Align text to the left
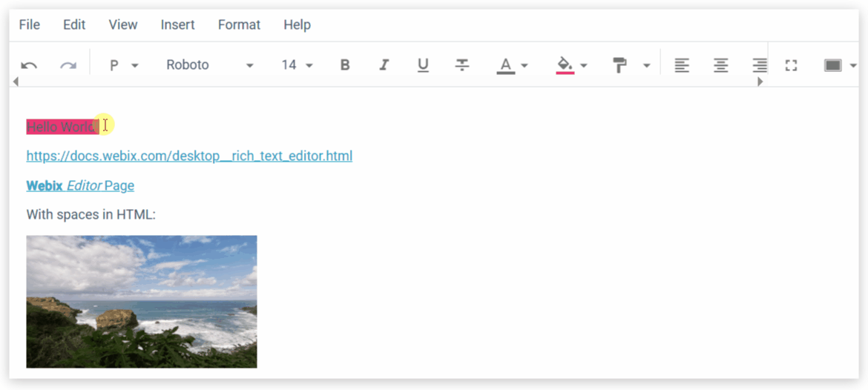 tap(682, 65)
